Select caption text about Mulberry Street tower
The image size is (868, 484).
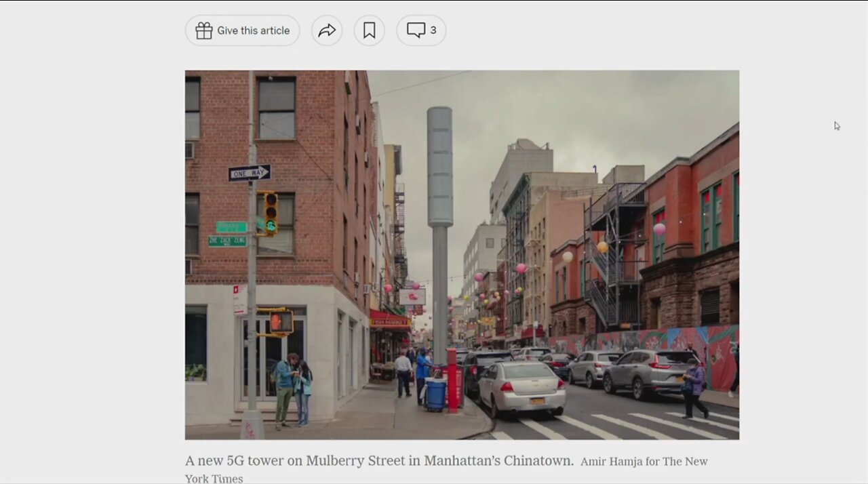(x=379, y=461)
